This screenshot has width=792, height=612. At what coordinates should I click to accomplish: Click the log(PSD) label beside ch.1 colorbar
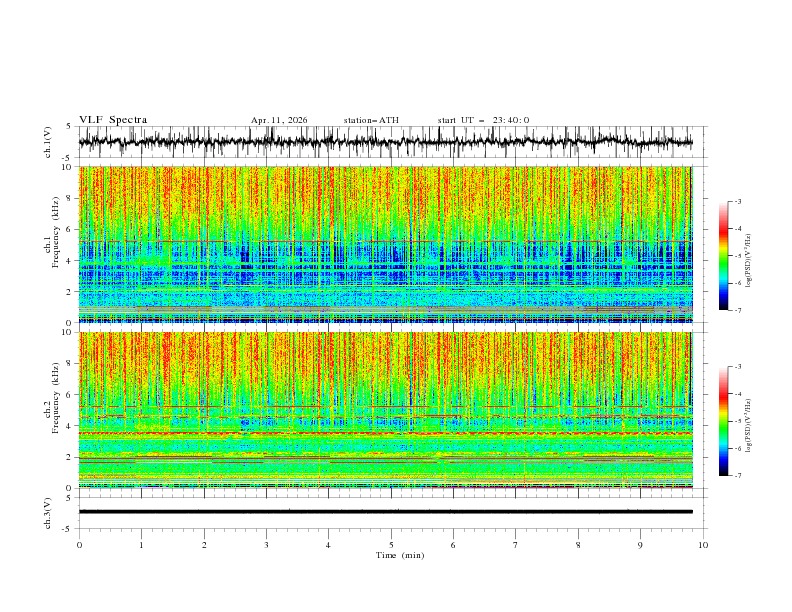click(749, 261)
